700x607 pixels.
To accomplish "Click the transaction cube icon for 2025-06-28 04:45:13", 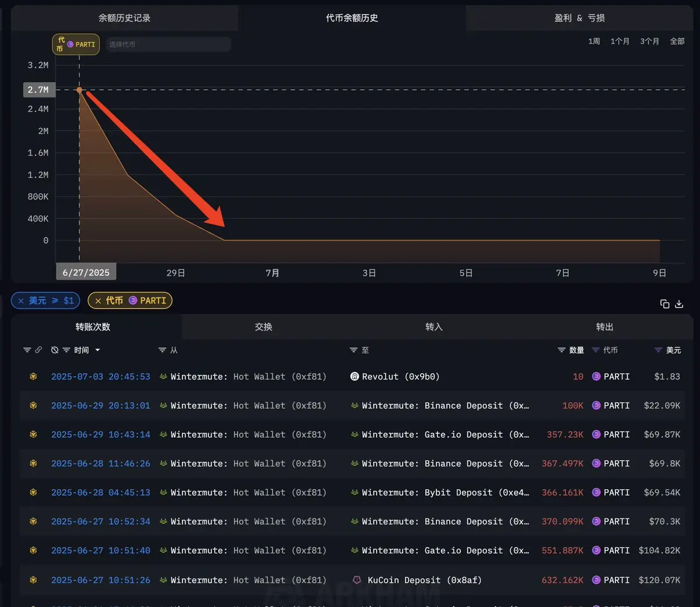I will pyautogui.click(x=33, y=492).
